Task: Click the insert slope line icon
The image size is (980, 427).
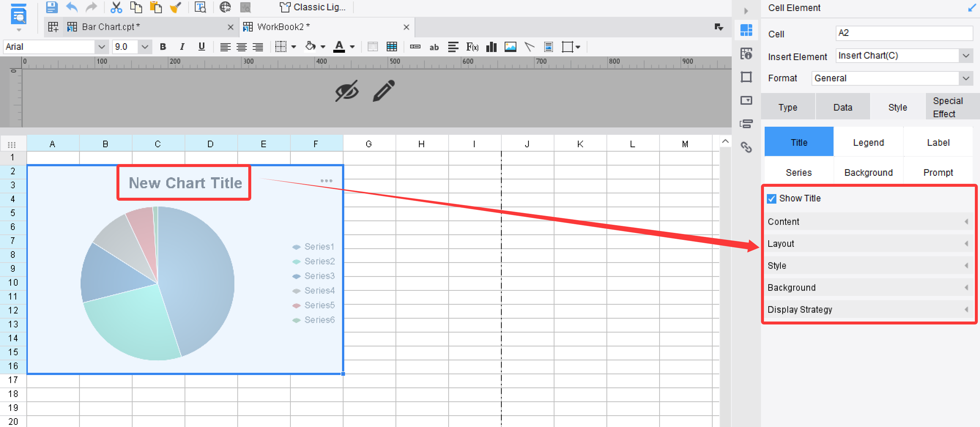Action: click(530, 47)
